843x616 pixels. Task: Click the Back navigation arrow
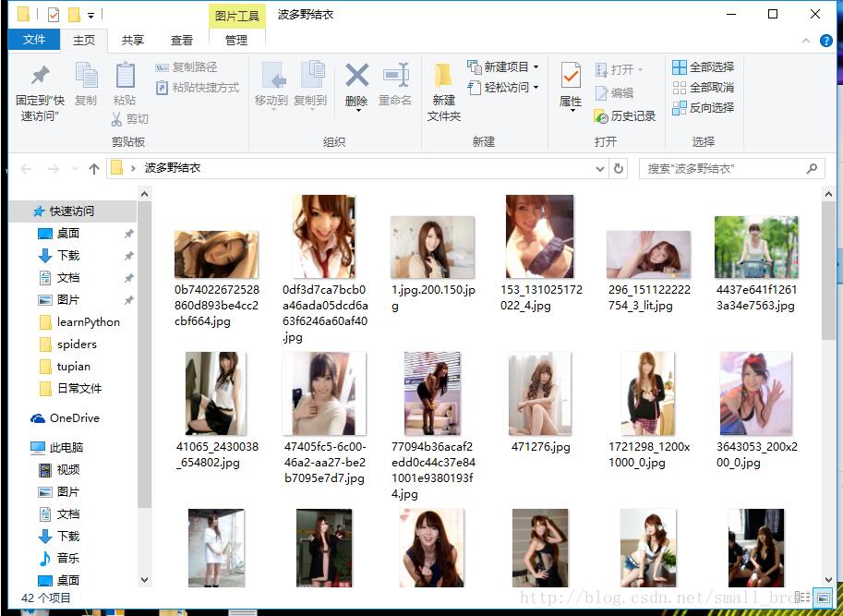(26, 169)
